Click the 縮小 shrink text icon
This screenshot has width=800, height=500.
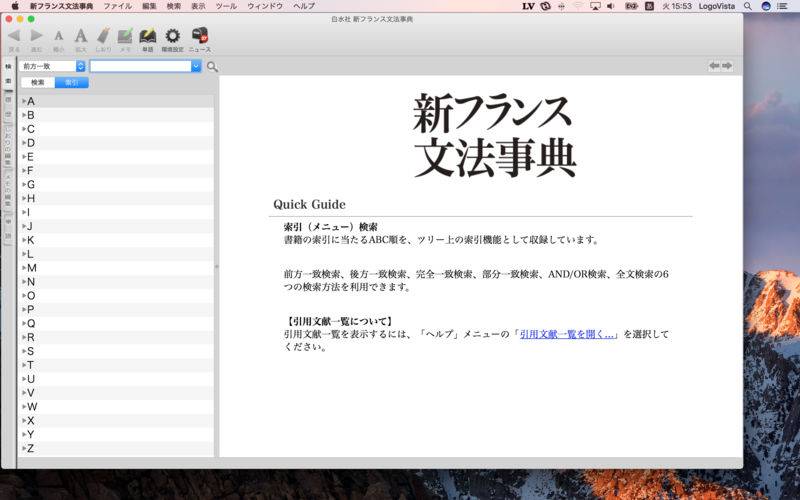58,37
